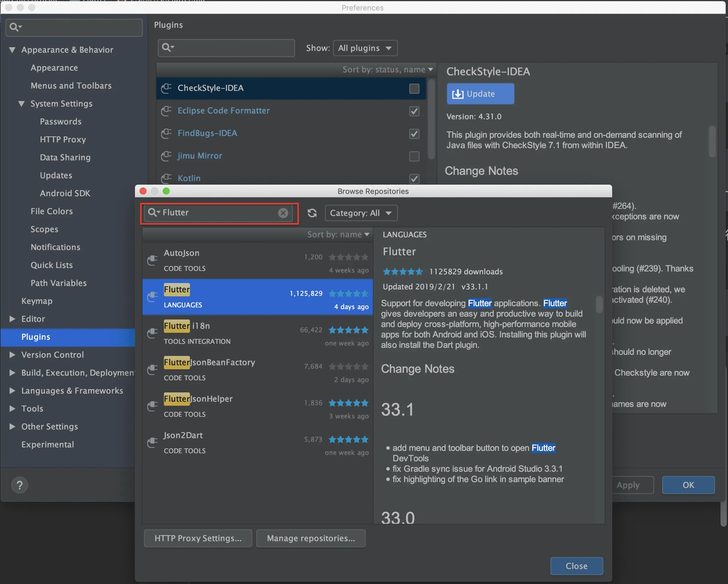Uncheck the Eclipse Code Formatter checkbox
This screenshot has height=584, width=728.
(414, 111)
